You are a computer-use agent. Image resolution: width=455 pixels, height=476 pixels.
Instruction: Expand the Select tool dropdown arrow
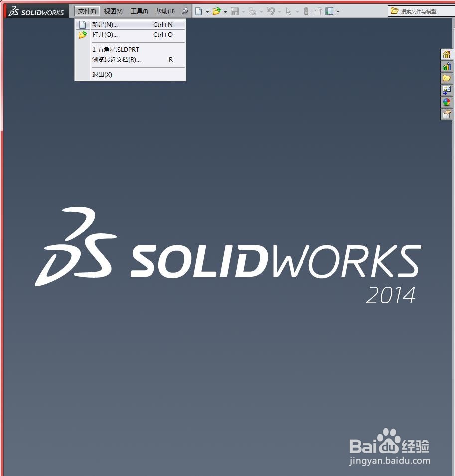[297, 12]
